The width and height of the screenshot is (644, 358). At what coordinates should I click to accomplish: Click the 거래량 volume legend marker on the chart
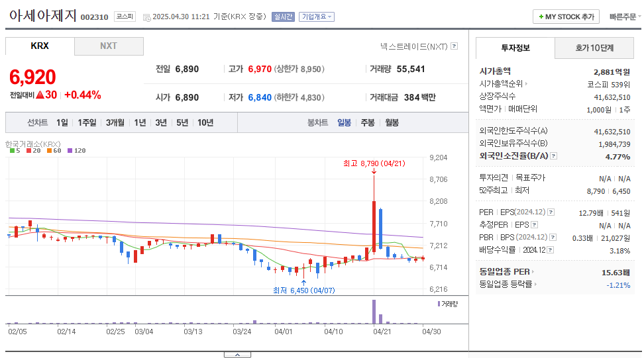click(439, 304)
